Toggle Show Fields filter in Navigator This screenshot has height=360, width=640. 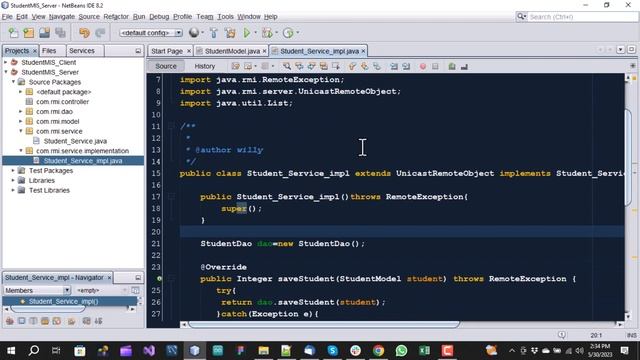pos(22,321)
